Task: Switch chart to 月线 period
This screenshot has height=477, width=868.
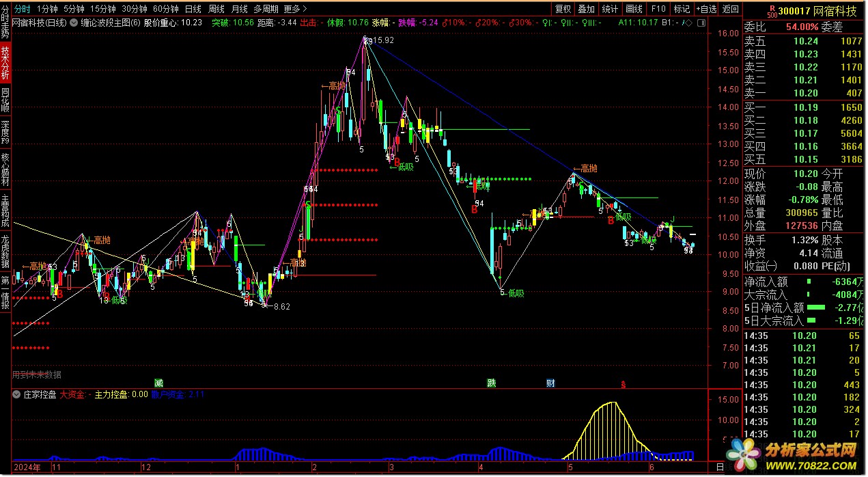Action: [x=239, y=9]
